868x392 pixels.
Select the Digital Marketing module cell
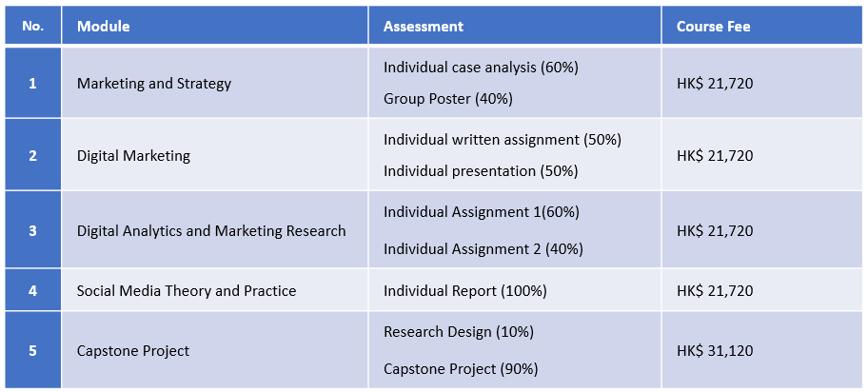[x=133, y=156]
